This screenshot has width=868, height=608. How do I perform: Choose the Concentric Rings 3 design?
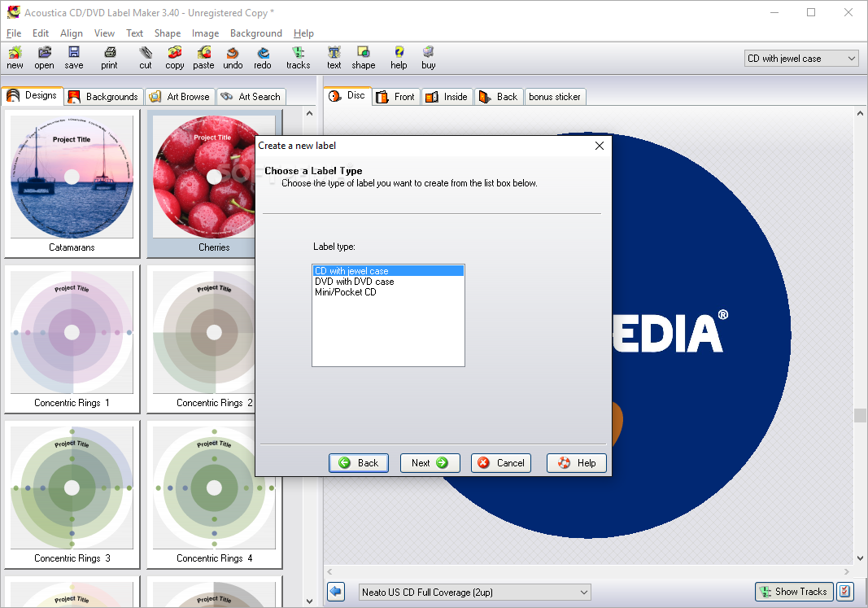tap(72, 495)
